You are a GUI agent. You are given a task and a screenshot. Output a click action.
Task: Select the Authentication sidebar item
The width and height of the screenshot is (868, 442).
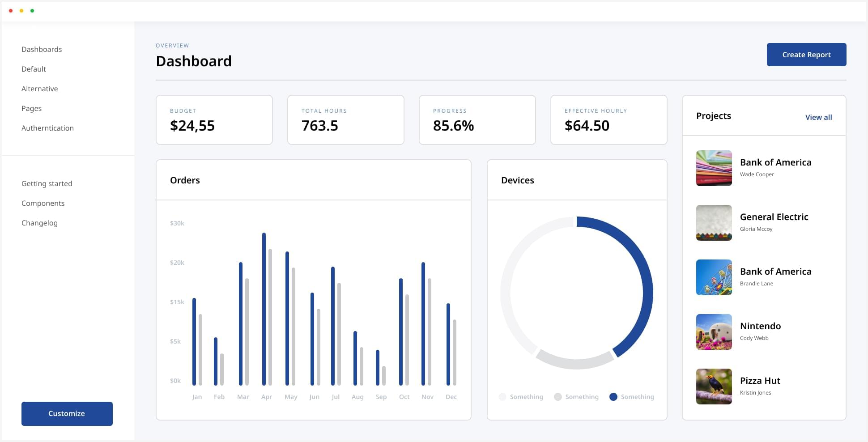click(x=47, y=128)
